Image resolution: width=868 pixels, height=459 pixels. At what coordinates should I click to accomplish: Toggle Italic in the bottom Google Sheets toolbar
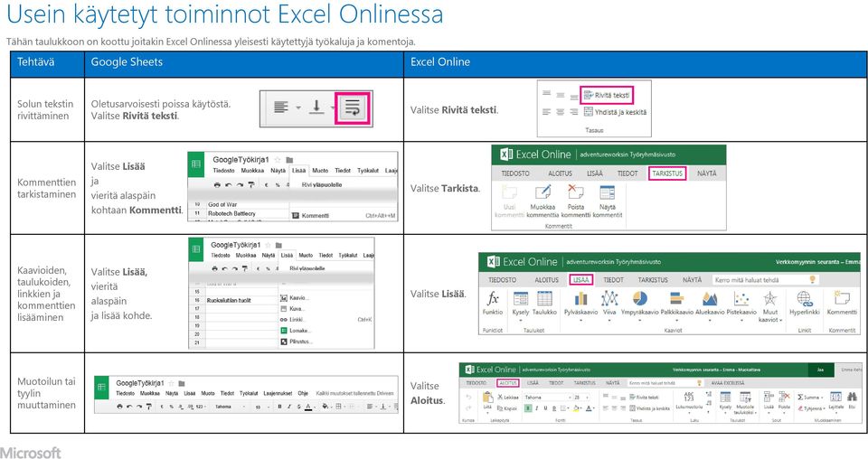click(x=289, y=407)
